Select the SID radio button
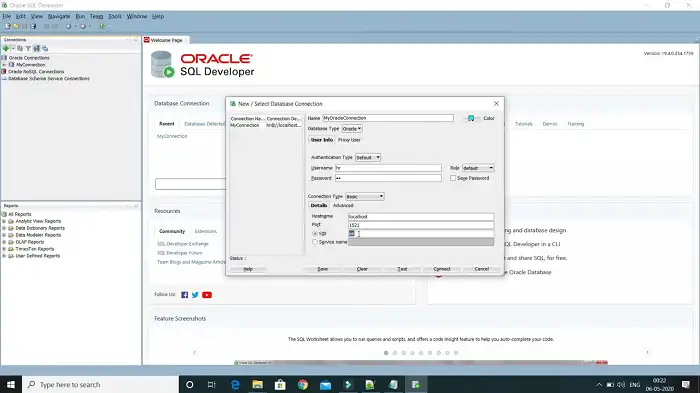The width and height of the screenshot is (700, 393). pyautogui.click(x=315, y=234)
